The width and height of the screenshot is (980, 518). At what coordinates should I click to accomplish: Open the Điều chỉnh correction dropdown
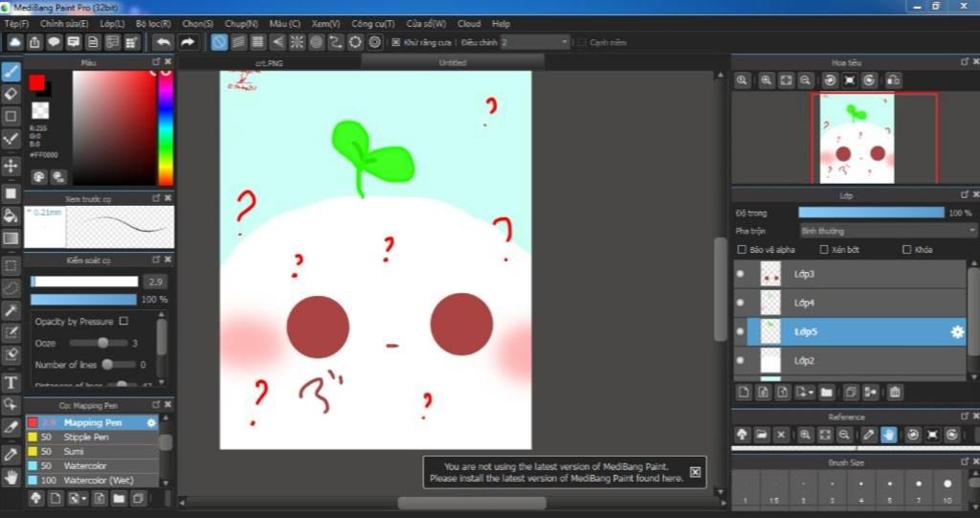[x=535, y=42]
